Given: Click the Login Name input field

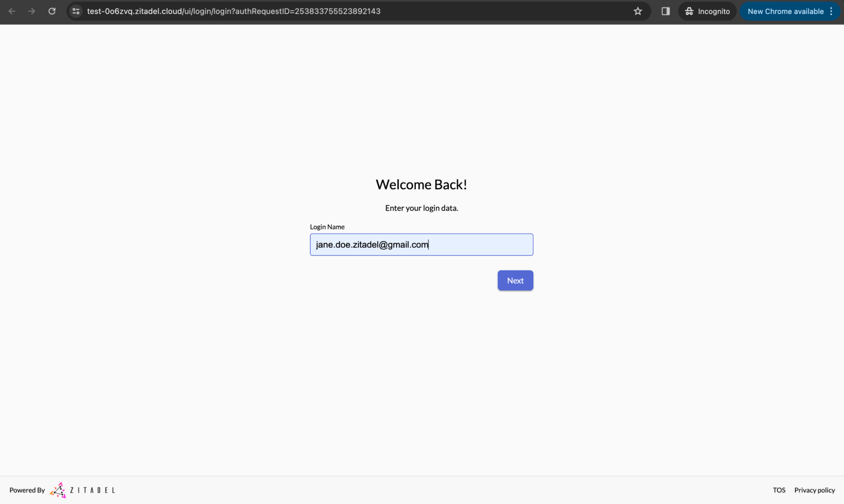Looking at the screenshot, I should coord(421,244).
